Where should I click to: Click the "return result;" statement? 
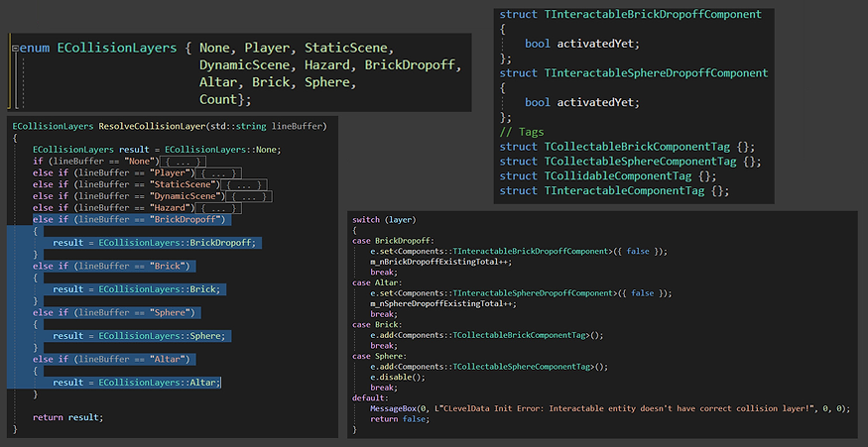[68, 417]
